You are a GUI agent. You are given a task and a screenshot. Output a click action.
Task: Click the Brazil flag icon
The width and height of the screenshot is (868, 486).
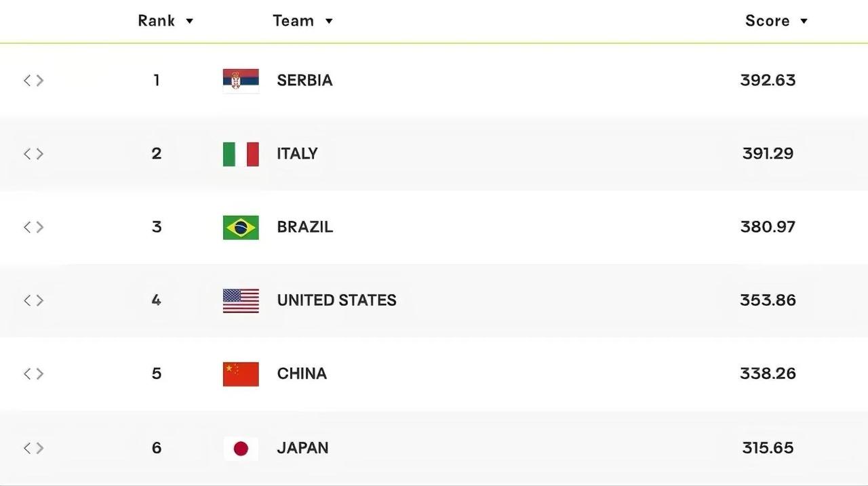(x=241, y=227)
